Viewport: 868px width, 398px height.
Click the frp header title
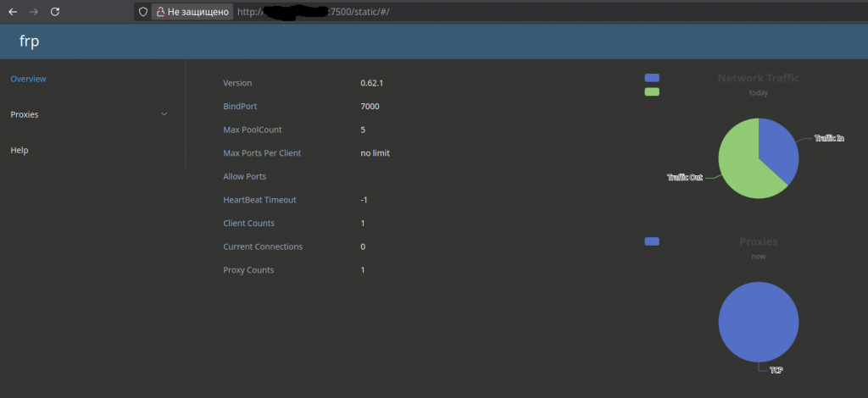pyautogui.click(x=30, y=41)
